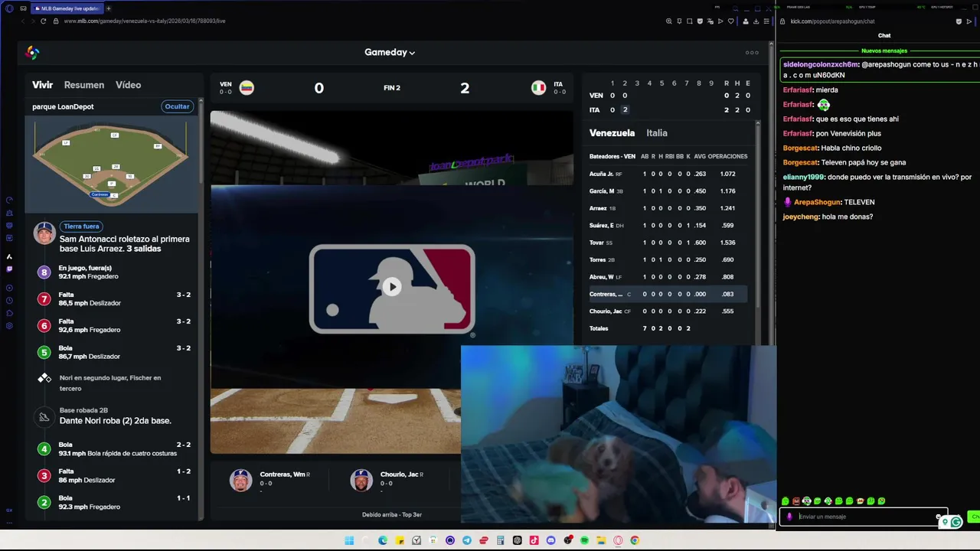Click the Chourio, Jac player card below the video

[x=387, y=479]
